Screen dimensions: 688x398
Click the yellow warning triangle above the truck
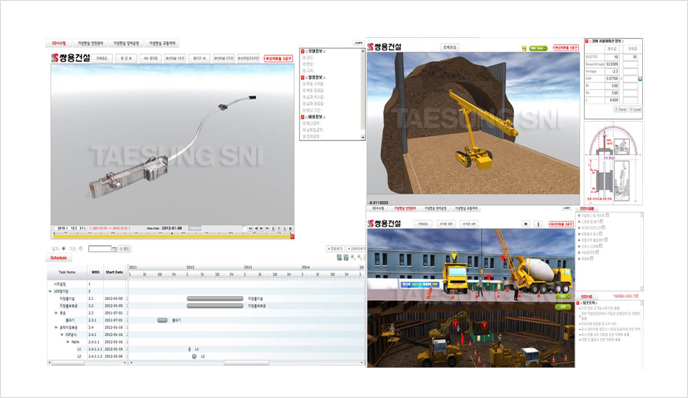point(454,256)
